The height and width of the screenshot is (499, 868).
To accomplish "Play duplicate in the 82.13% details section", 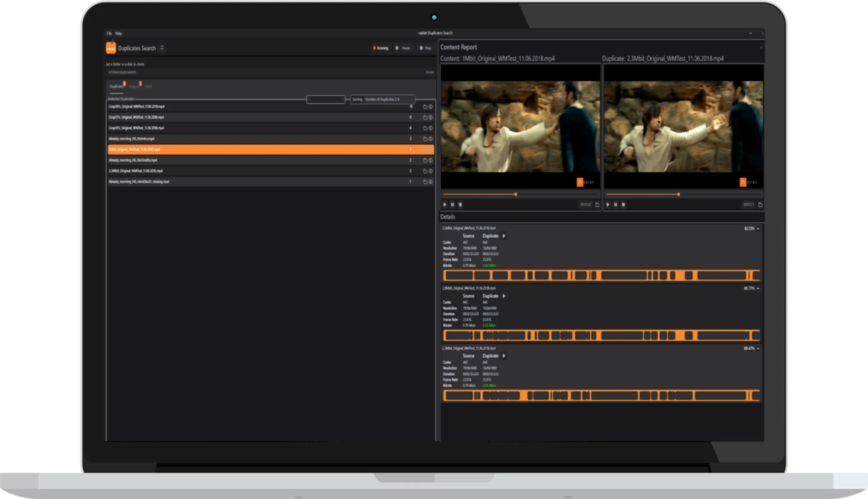I will 504,236.
